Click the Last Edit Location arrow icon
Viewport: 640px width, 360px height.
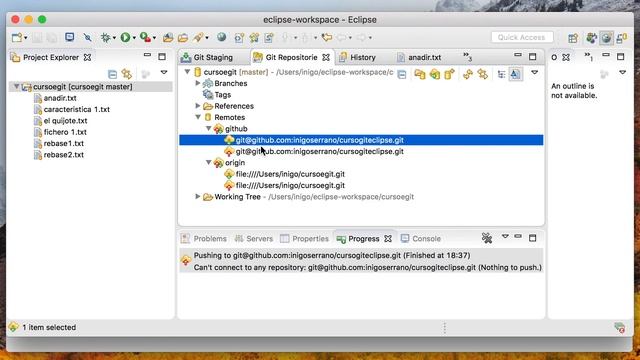point(327,38)
